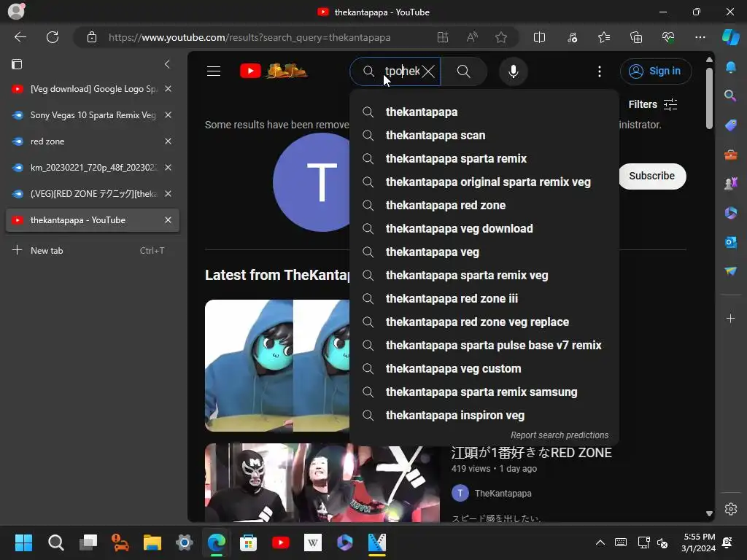
Task: Choose suggestion 'thekantapapa original sparta remix veg'
Action: coord(484,182)
